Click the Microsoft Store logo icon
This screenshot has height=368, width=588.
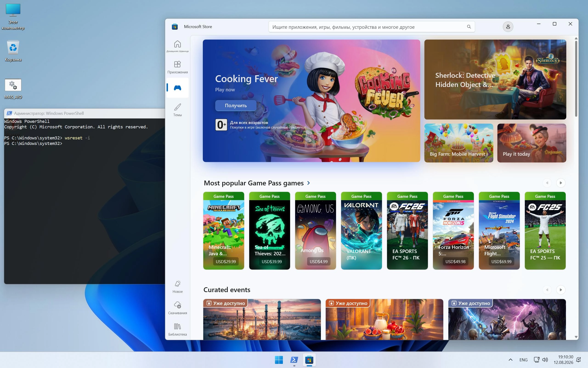[x=175, y=27]
